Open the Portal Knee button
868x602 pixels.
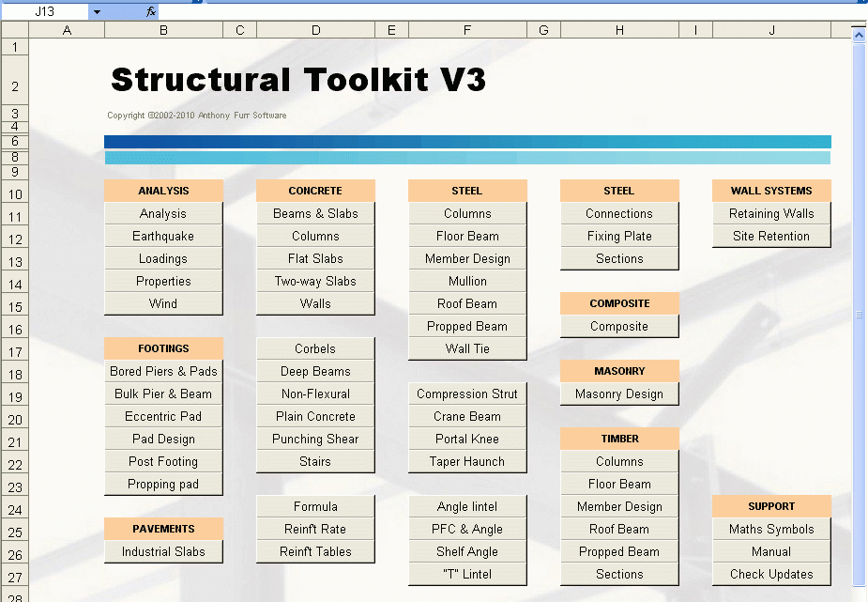click(467, 440)
